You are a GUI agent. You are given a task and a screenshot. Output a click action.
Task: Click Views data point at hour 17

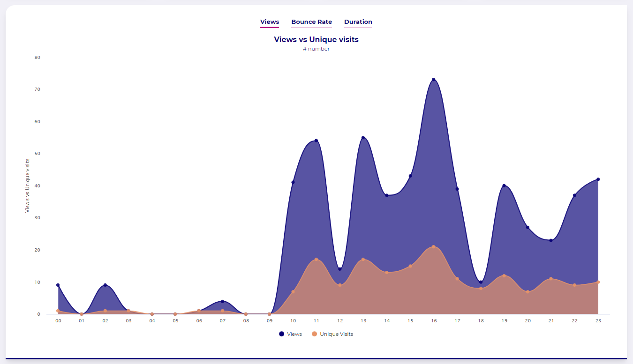pos(457,189)
